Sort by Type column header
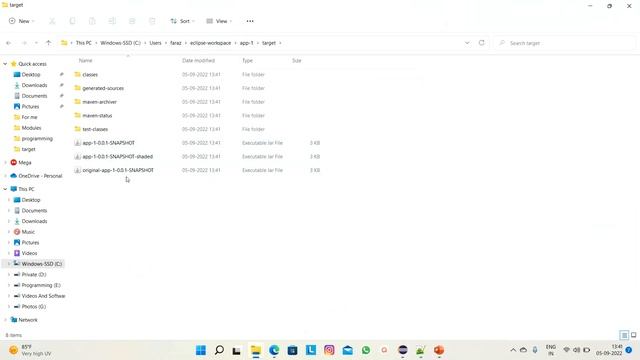The width and height of the screenshot is (640, 360). click(x=247, y=60)
